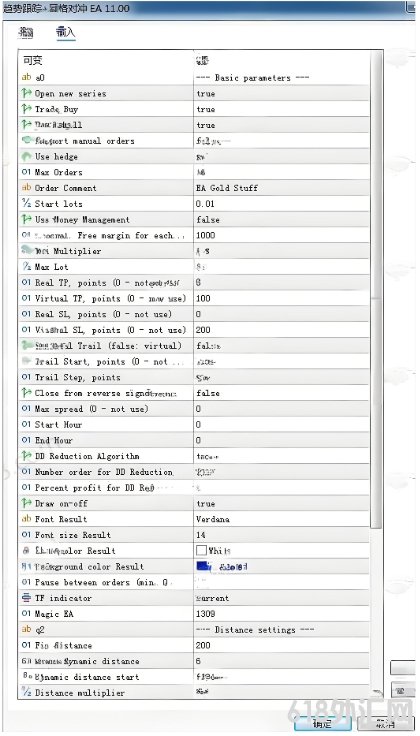420x736 pixels.
Task: Click the icon for Close from reverse signal
Action: tap(26, 393)
